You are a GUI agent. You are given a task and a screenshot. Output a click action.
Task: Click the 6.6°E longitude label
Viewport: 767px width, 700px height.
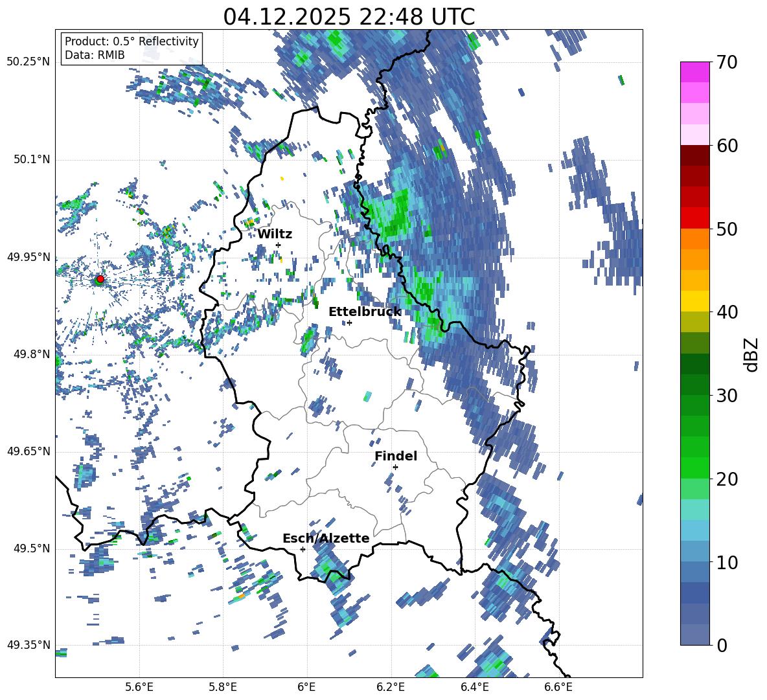coord(558,688)
